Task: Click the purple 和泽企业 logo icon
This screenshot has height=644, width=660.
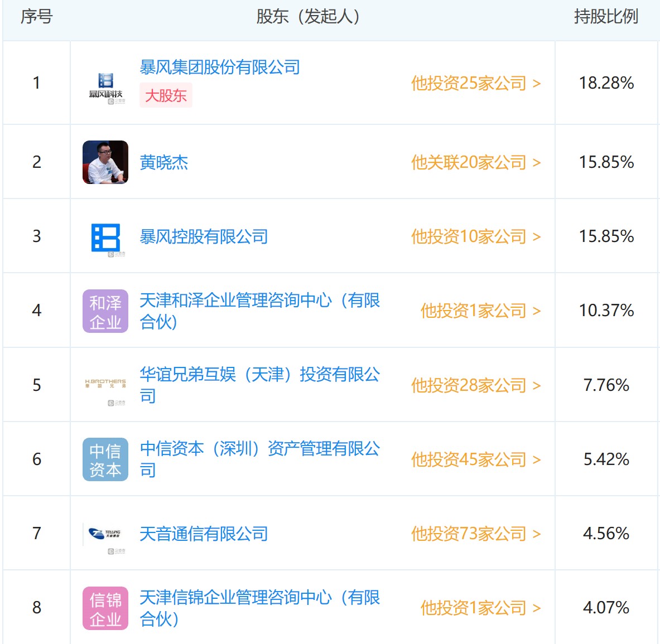Action: tap(105, 311)
